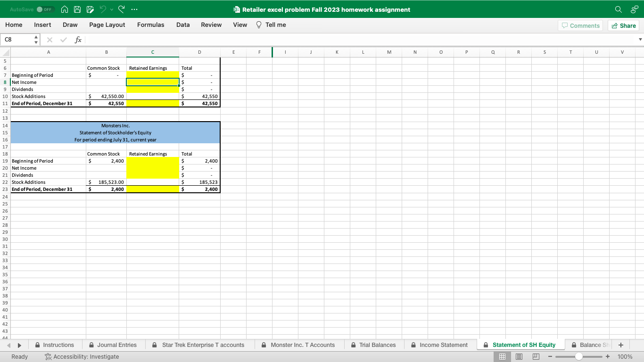Select column B header

tap(106, 52)
